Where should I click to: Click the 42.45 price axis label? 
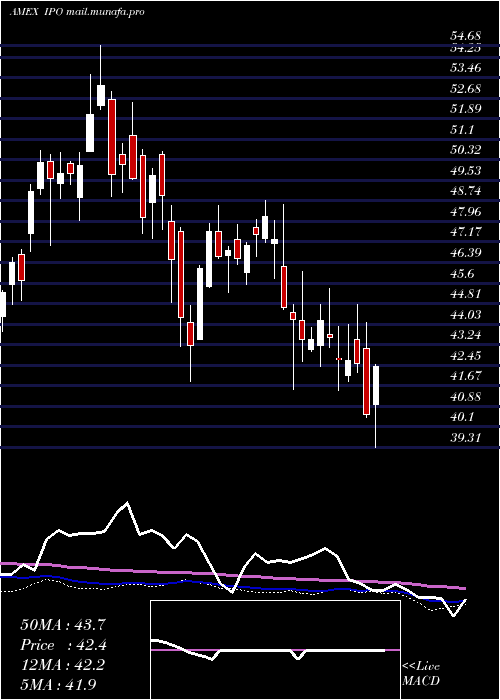(x=466, y=355)
